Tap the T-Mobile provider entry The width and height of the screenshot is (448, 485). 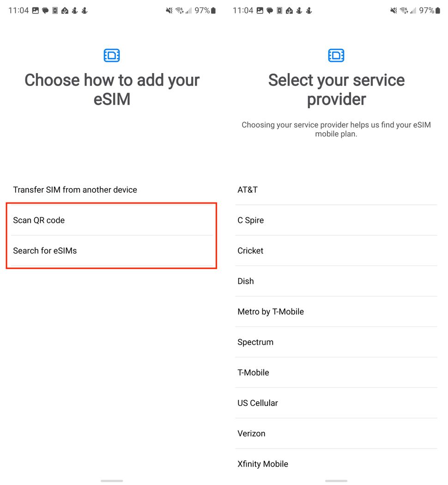253,373
